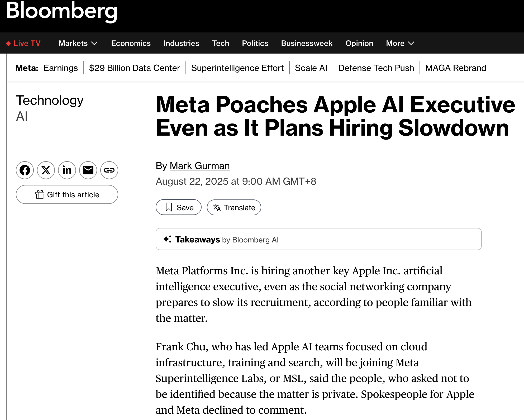The height and width of the screenshot is (420, 524).
Task: Click the Bloomberg logo
Action: point(62,11)
